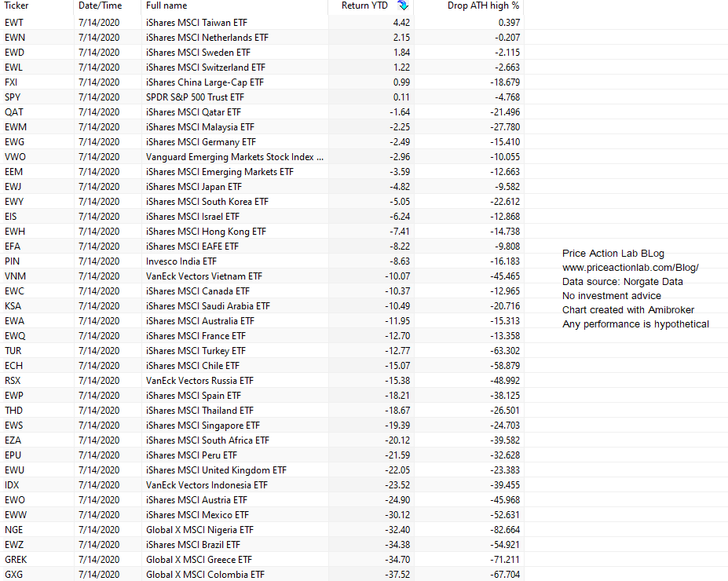Click the -2.49 return for Germany
Image resolution: width=728 pixels, height=581 pixels.
pos(400,141)
